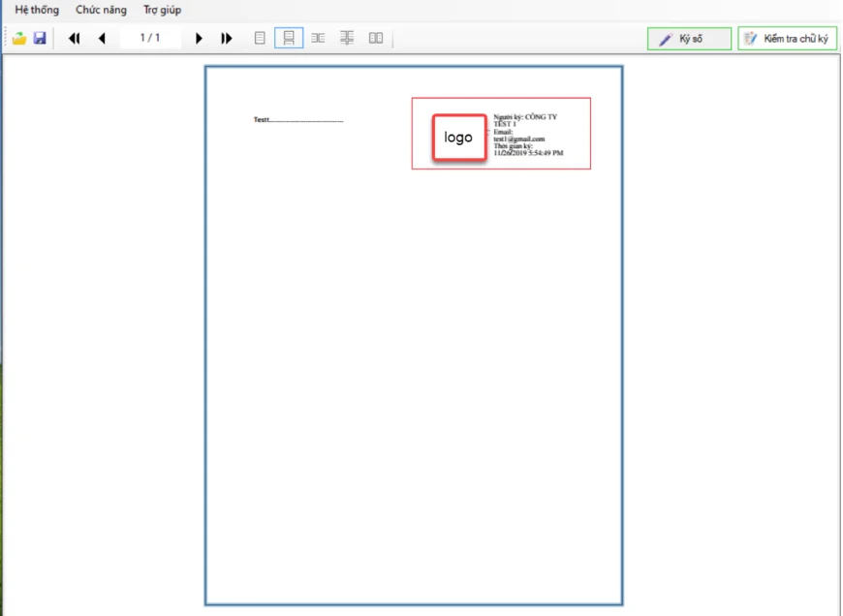Open the Chức năng menu
Image resolution: width=843 pixels, height=616 pixels.
pyautogui.click(x=101, y=10)
